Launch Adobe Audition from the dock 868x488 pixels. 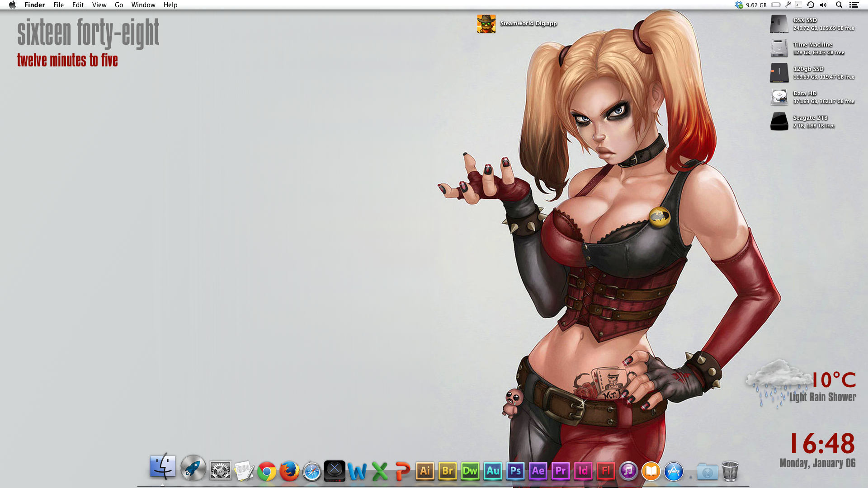(493, 471)
